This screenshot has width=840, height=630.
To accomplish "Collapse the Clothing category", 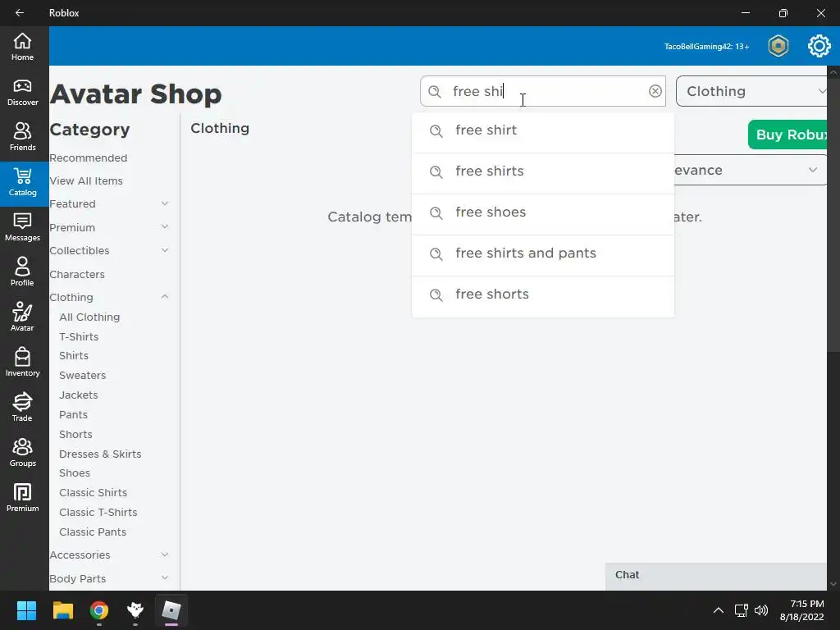I will pyautogui.click(x=165, y=297).
